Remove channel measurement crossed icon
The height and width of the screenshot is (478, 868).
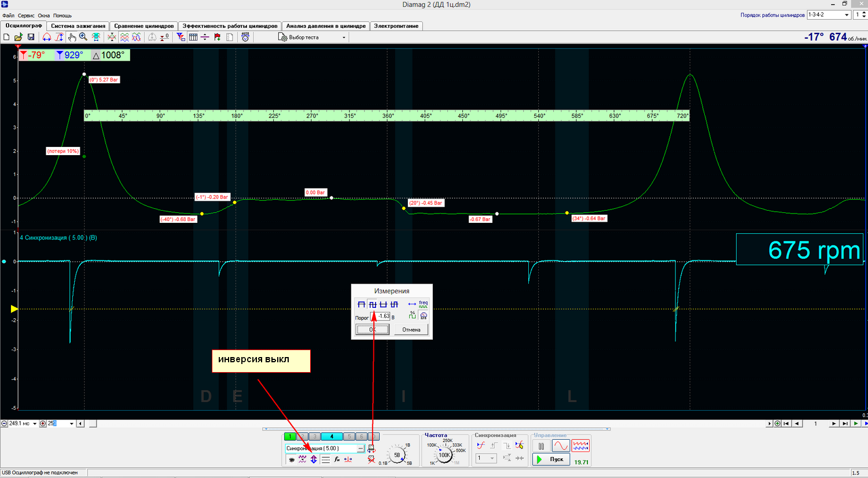tap(371, 459)
